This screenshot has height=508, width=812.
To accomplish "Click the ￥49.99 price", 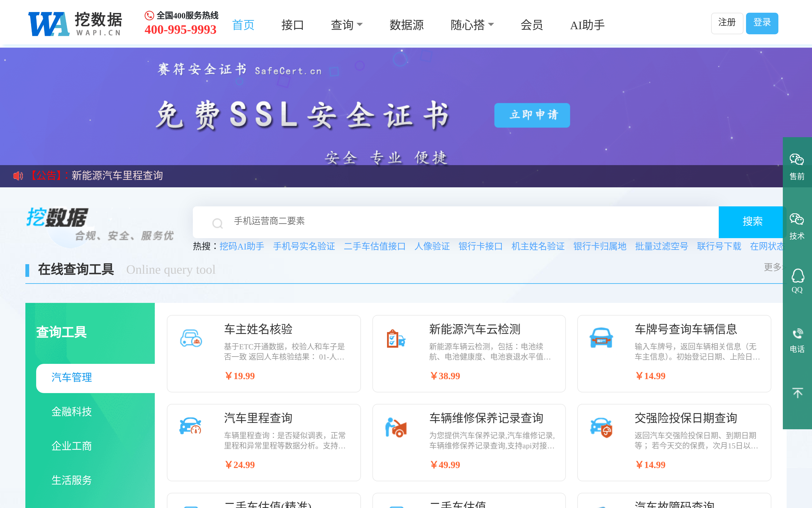I will coord(445,465).
